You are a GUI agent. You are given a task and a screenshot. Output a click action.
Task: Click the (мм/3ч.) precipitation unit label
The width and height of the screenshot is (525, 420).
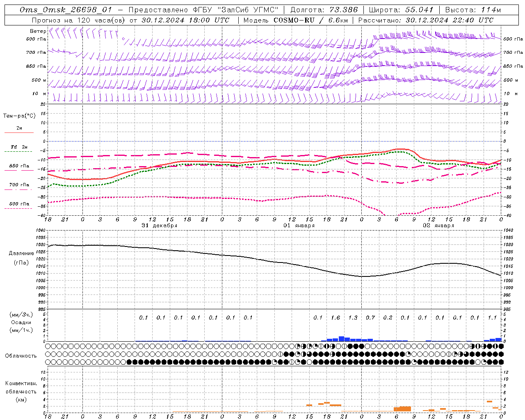21,315
